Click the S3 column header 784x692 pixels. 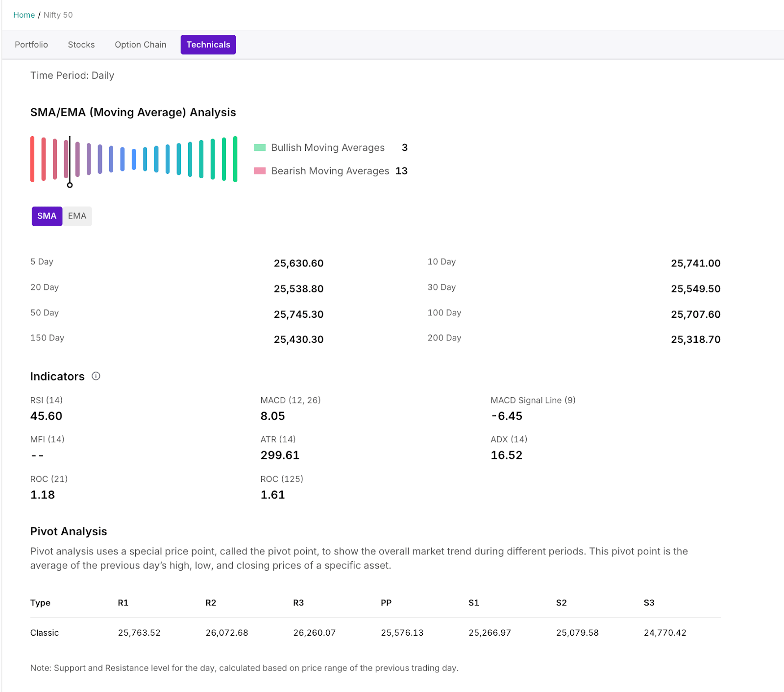pos(649,603)
